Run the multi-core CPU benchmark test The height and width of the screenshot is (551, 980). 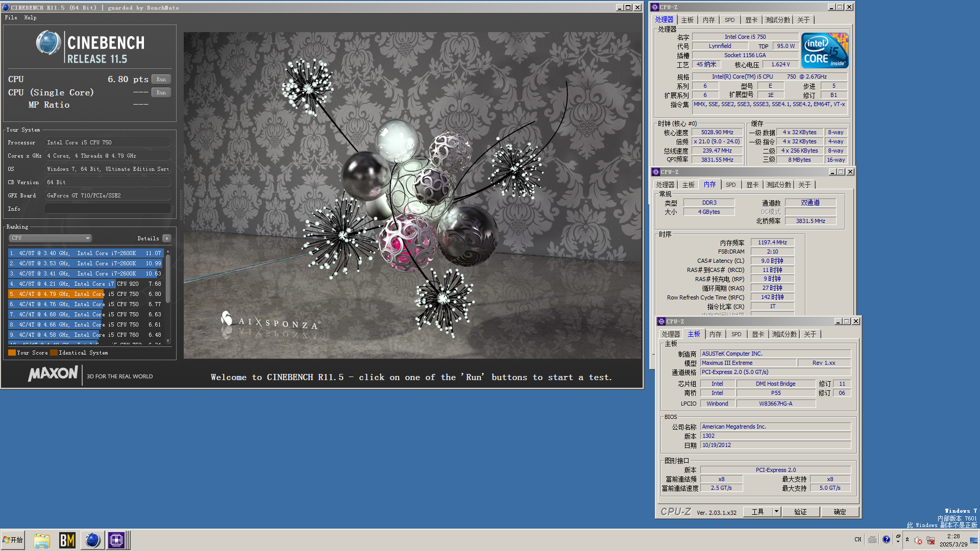(x=161, y=79)
